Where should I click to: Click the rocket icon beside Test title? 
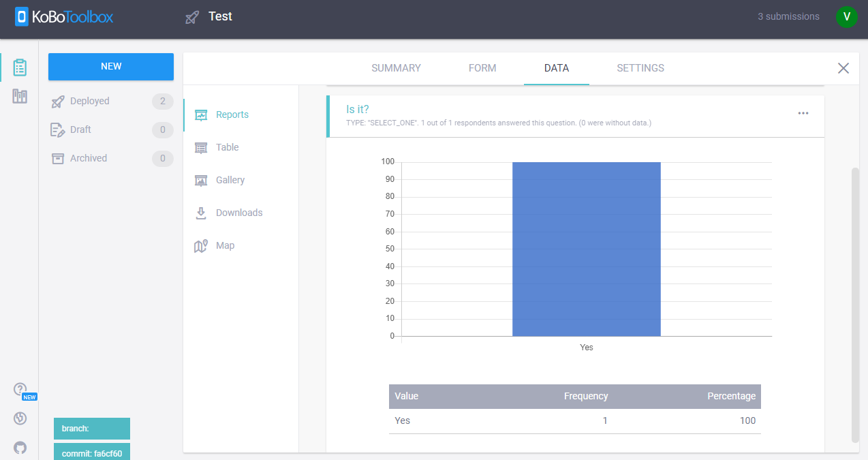point(192,17)
